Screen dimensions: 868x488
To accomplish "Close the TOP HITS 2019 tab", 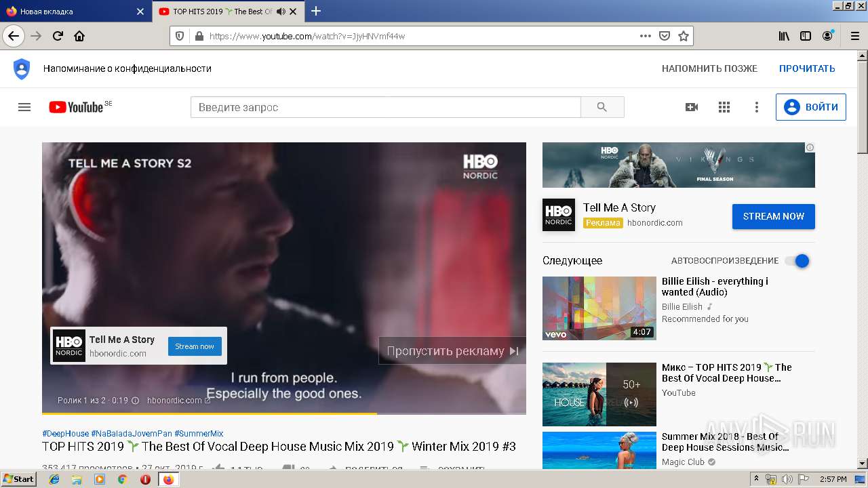I will tap(294, 12).
